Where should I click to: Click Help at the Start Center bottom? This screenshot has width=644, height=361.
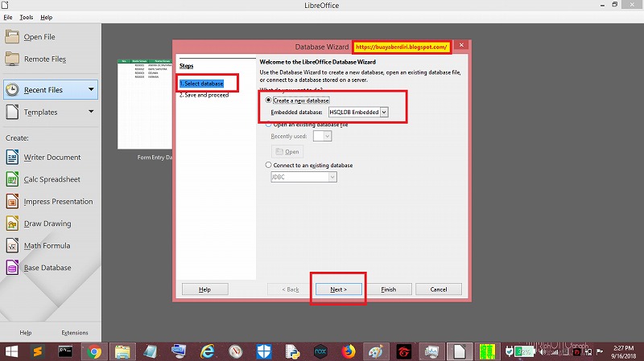coord(26,333)
